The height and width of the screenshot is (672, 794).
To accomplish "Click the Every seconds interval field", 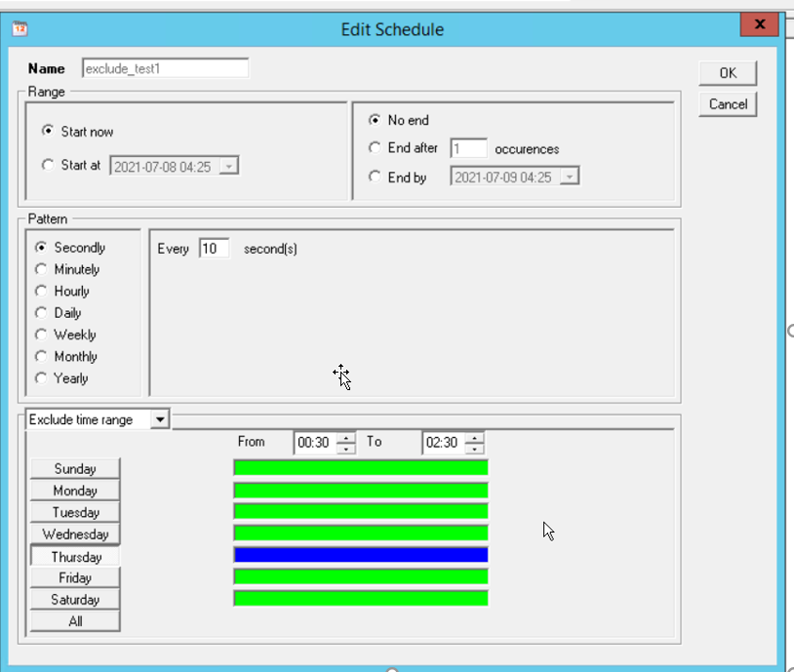I will tap(214, 249).
